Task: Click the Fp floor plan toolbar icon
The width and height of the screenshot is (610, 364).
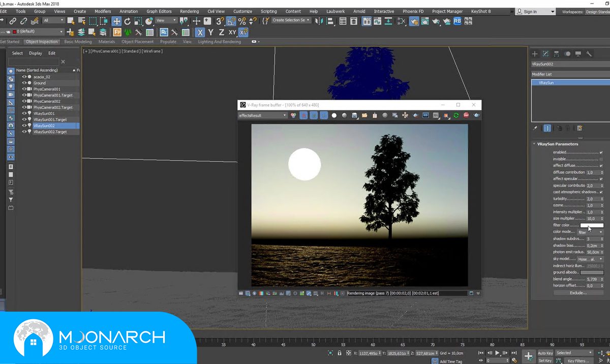Action: pyautogui.click(x=117, y=32)
